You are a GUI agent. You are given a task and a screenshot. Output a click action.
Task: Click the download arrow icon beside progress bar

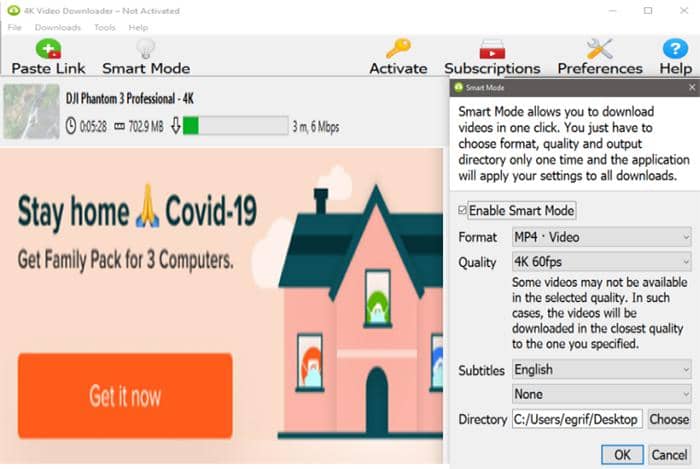pyautogui.click(x=176, y=126)
